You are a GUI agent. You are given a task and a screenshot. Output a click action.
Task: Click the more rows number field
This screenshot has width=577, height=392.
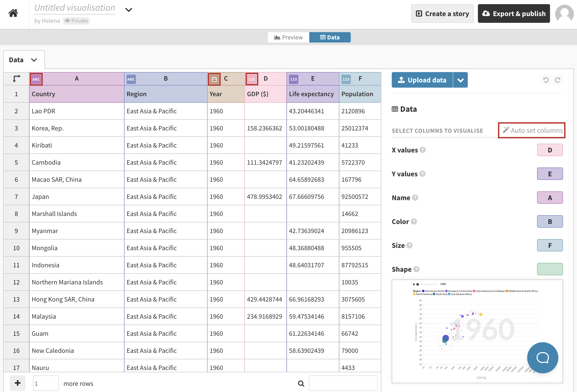click(46, 383)
